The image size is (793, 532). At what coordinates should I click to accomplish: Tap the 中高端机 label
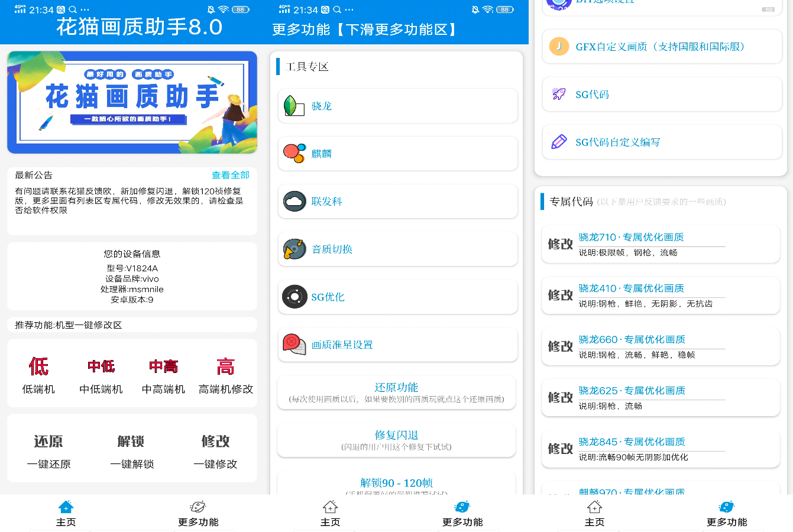[x=164, y=390]
